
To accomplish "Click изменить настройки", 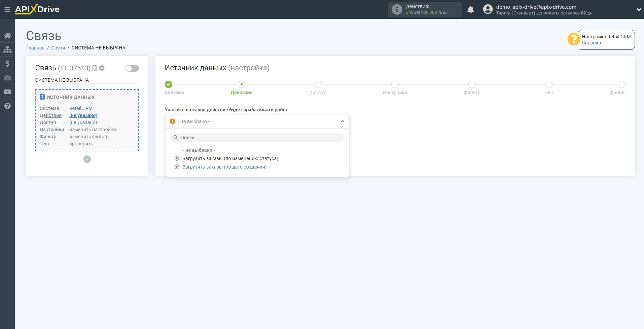I will click(x=93, y=130).
